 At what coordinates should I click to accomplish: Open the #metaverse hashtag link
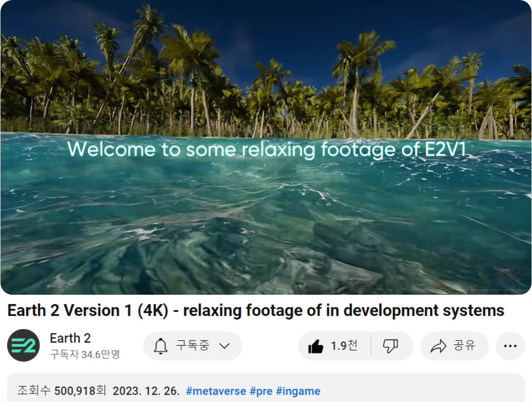(216, 391)
